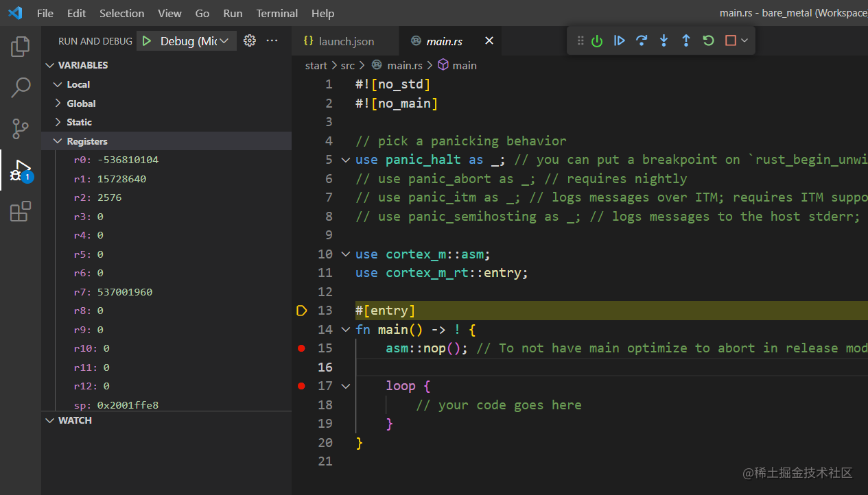Open the Run menu in the menu bar
This screenshot has width=868, height=495.
(x=232, y=13)
